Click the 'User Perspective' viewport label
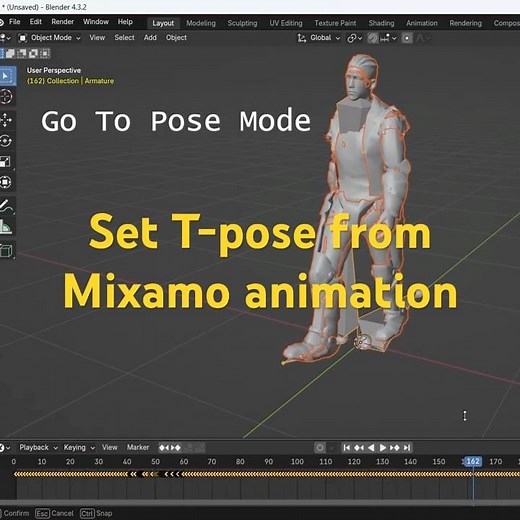 coord(54,70)
